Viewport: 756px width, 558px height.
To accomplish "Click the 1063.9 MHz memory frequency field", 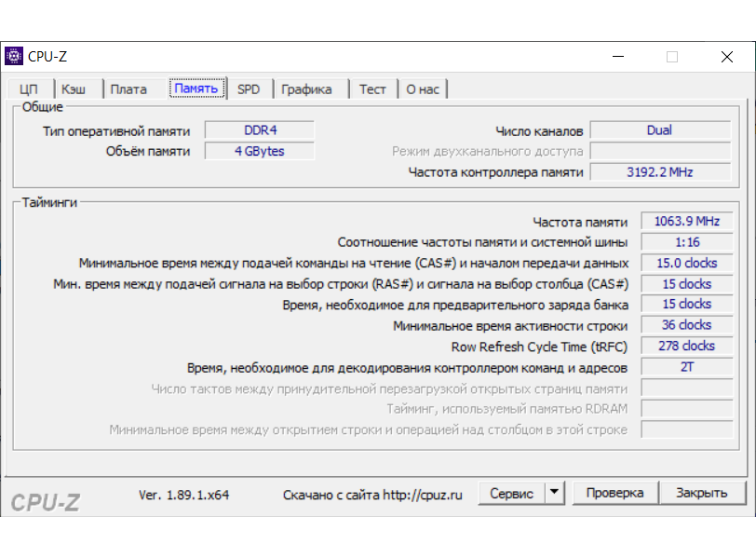I will coord(687,222).
